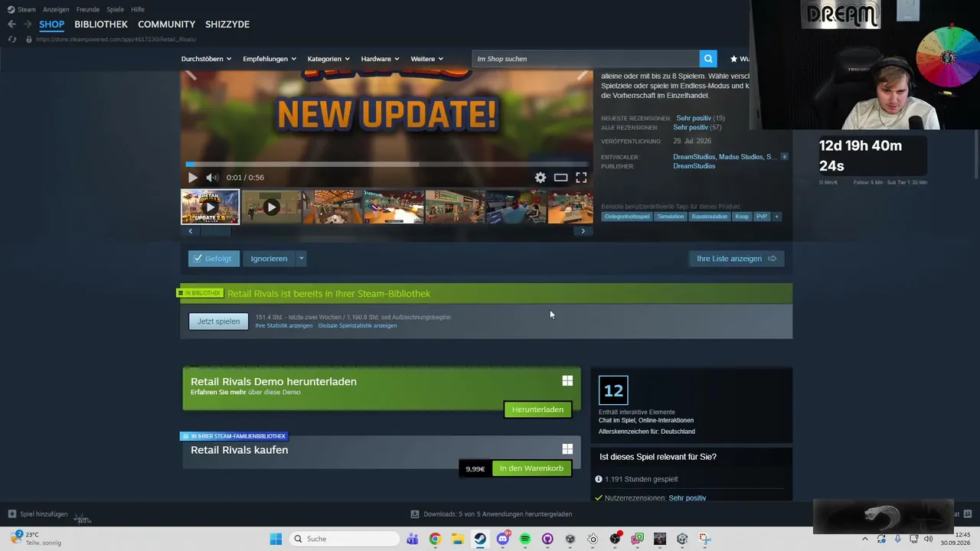Open File Explorer from the taskbar
Screen dimensions: 980x551
tap(457, 539)
